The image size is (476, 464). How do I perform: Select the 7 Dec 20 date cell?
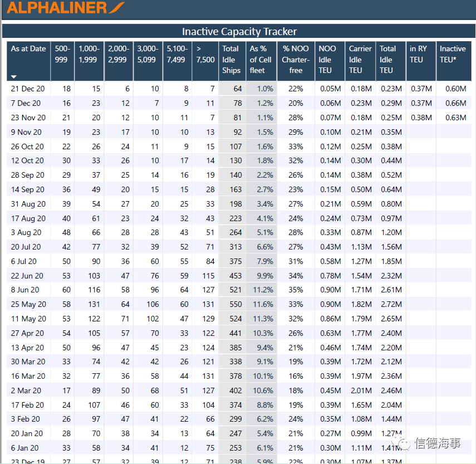26,103
